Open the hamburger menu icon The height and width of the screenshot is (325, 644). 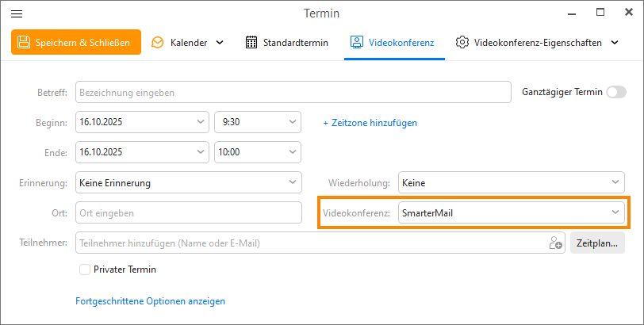(17, 13)
